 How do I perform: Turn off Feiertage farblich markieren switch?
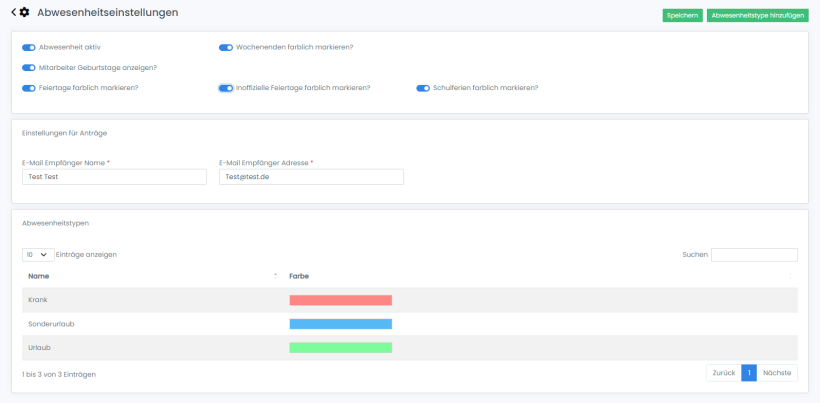coord(29,88)
